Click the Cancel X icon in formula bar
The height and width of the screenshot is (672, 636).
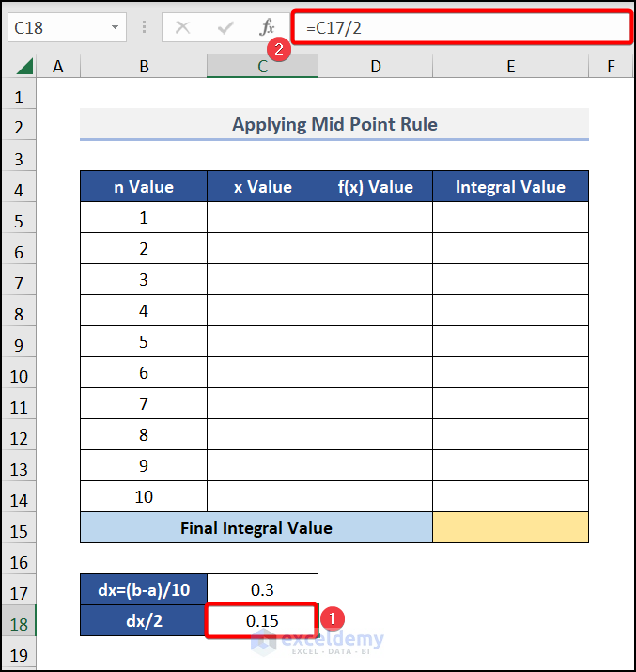(x=183, y=27)
